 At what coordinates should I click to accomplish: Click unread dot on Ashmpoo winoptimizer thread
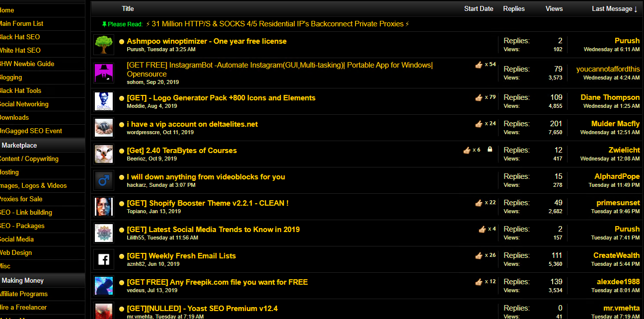pos(122,42)
